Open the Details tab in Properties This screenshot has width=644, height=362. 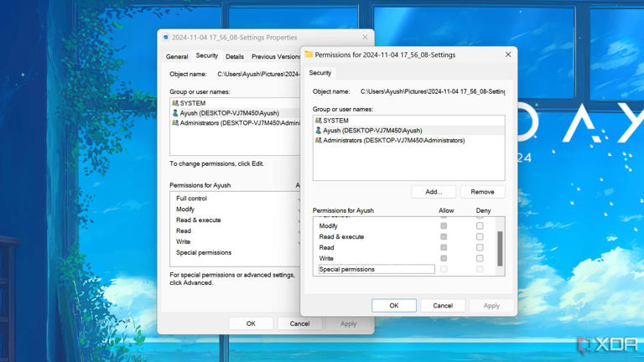pos(235,57)
